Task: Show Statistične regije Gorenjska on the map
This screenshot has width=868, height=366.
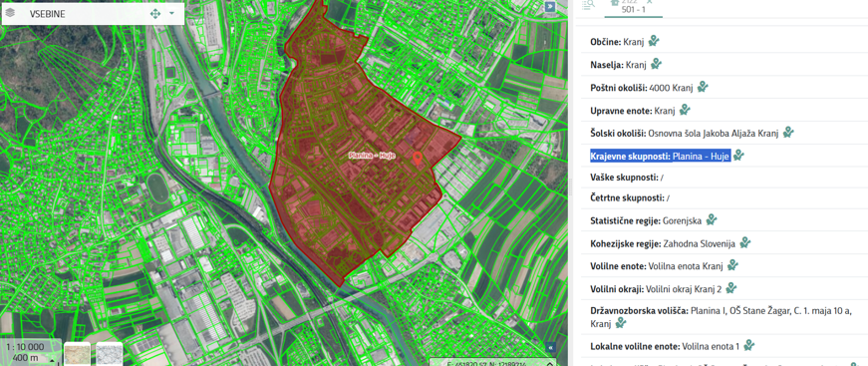Action: 712,220
